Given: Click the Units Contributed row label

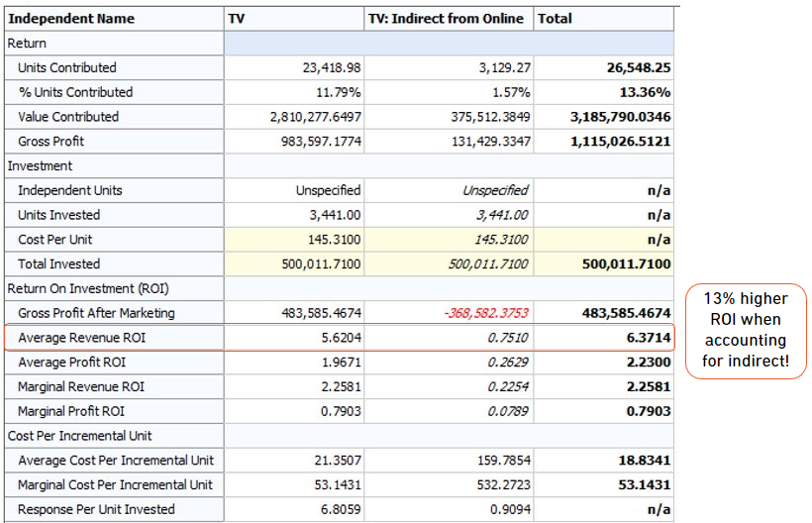Looking at the screenshot, I should [x=66, y=68].
